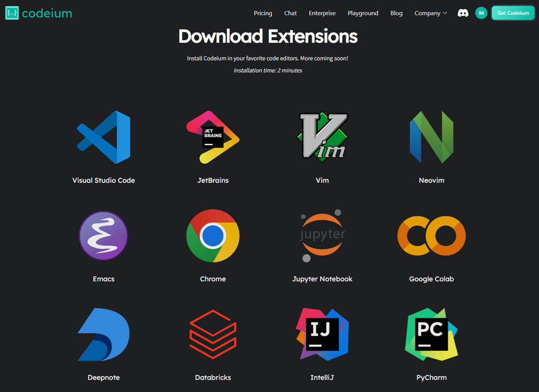The image size is (539, 392).
Task: Click the JetBrains text label
Action: pyautogui.click(x=213, y=180)
